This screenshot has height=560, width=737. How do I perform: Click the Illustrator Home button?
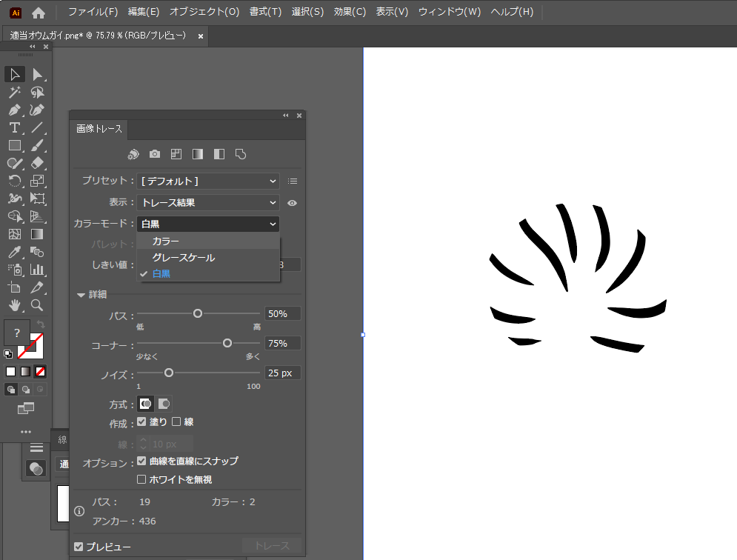[39, 12]
